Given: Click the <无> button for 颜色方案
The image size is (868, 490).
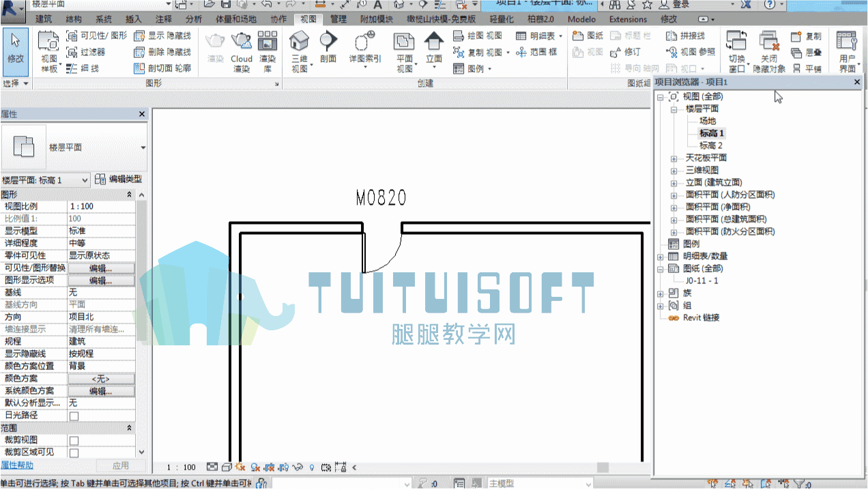Looking at the screenshot, I should pyautogui.click(x=101, y=379).
